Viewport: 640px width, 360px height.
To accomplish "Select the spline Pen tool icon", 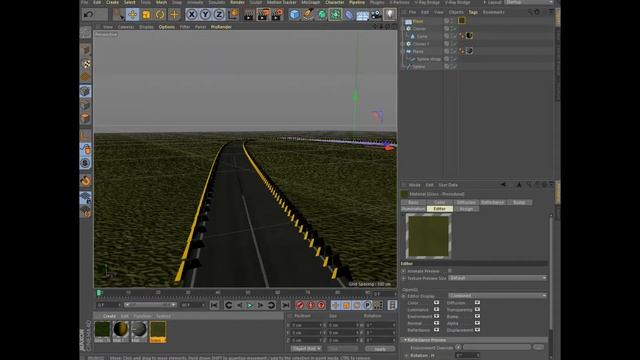I will pos(308,15).
